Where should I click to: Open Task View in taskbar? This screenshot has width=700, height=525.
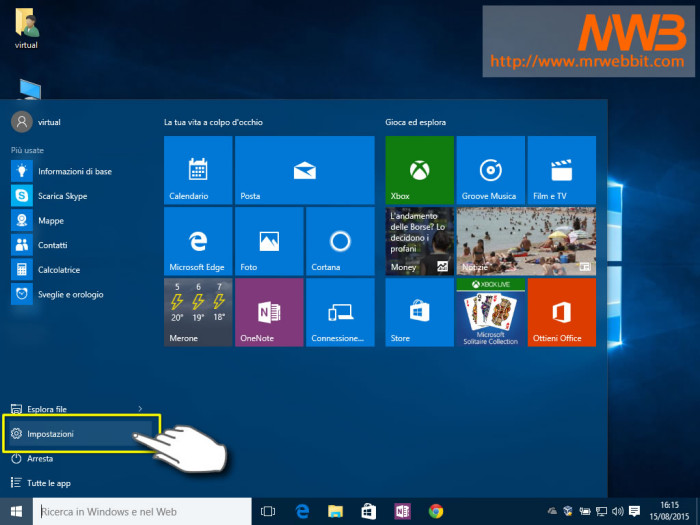pyautogui.click(x=268, y=511)
